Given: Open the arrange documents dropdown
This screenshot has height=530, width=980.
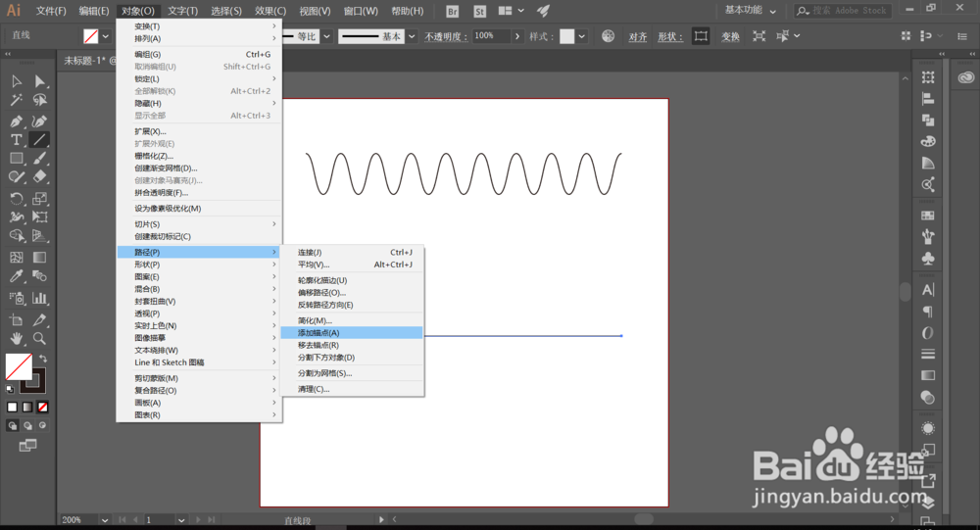Looking at the screenshot, I should [x=512, y=11].
